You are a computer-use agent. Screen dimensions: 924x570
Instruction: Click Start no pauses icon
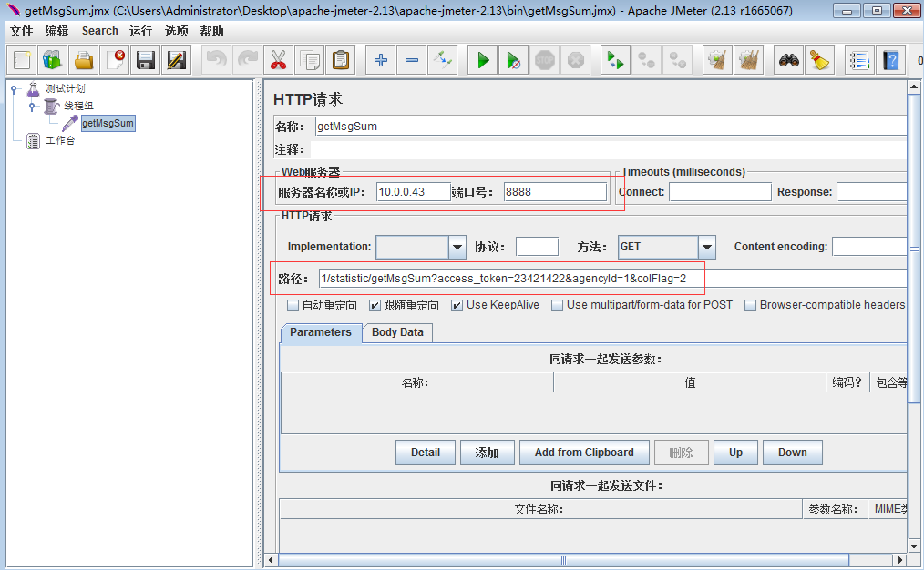point(514,60)
